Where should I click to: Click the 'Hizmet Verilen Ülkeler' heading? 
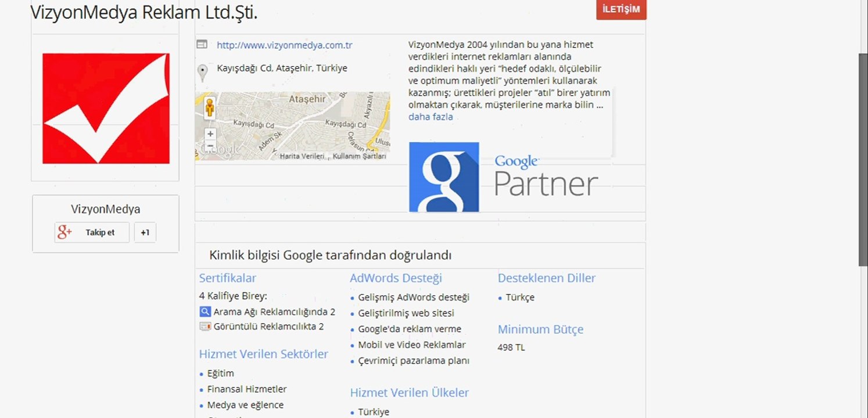(410, 392)
